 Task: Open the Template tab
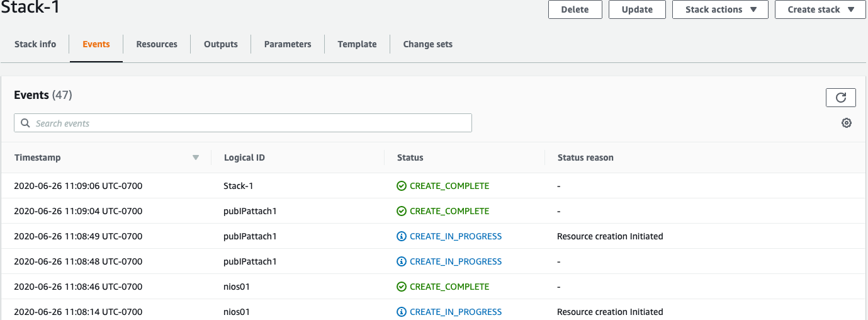(x=357, y=44)
